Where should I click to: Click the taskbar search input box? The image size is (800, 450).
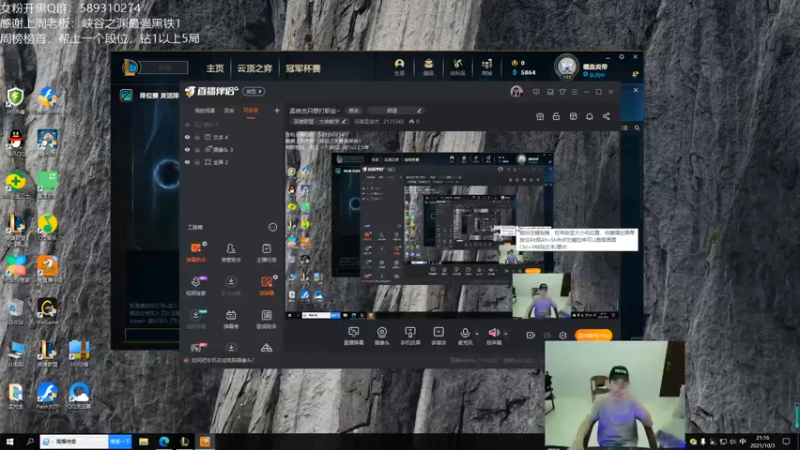point(74,441)
